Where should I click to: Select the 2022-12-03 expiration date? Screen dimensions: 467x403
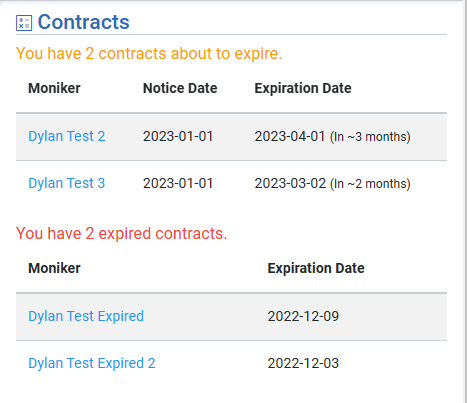[303, 363]
